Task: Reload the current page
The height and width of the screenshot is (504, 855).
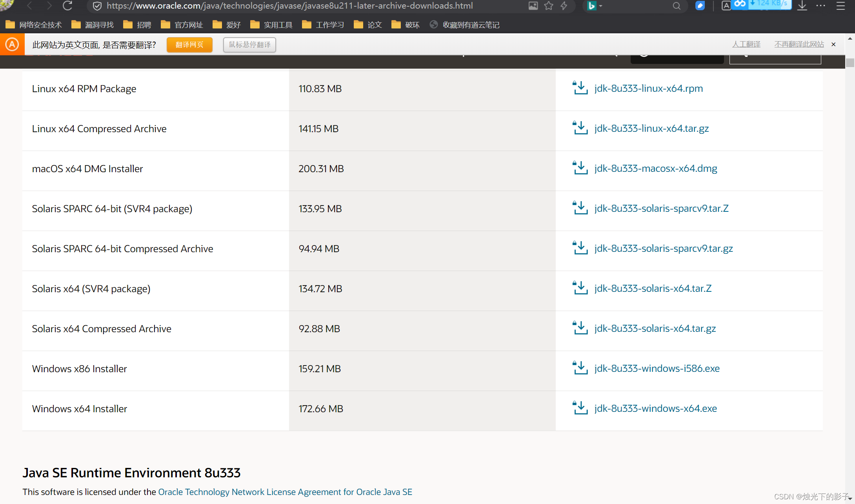Action: [67, 6]
